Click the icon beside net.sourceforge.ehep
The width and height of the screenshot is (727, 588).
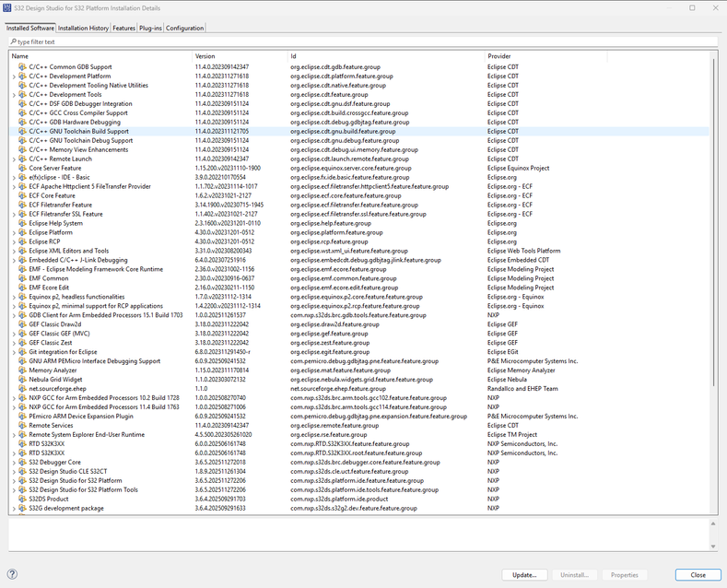22,389
